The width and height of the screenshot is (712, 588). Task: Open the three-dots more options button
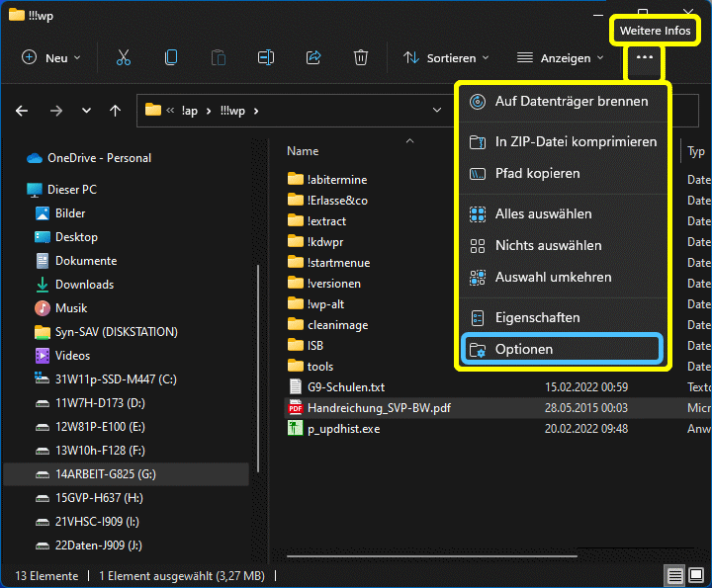tap(645, 58)
